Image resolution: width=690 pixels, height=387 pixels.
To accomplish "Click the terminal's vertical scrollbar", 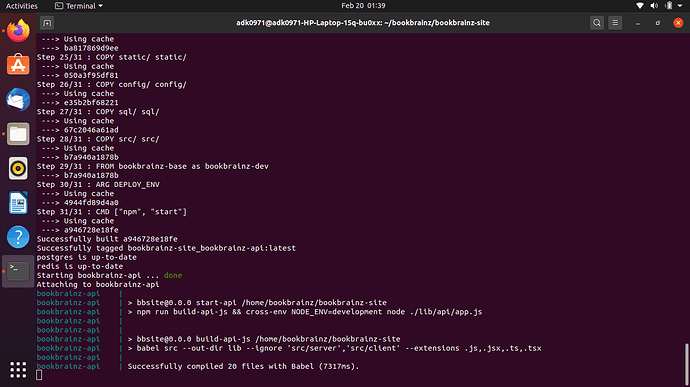I will 686,361.
